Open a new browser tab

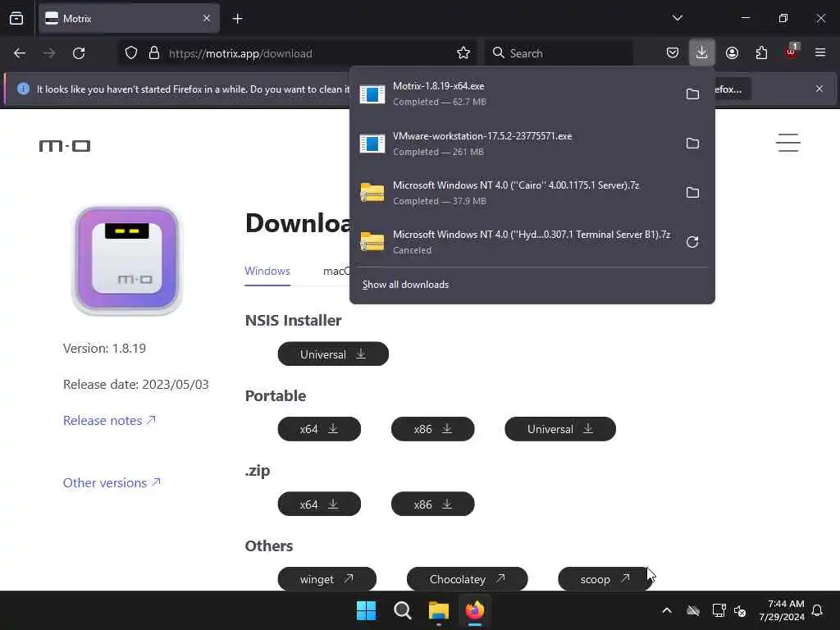coord(237,19)
